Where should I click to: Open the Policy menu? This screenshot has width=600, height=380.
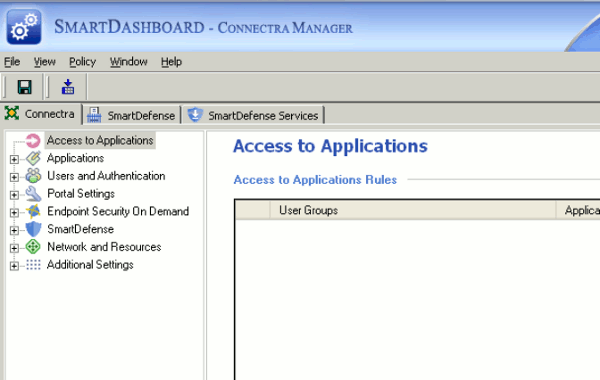pyautogui.click(x=82, y=62)
